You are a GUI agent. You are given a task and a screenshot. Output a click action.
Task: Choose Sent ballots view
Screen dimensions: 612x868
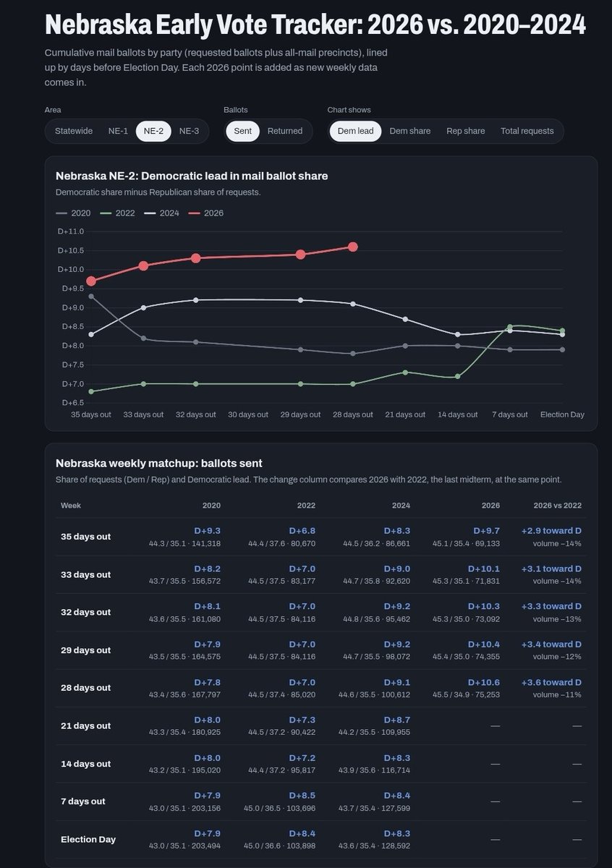(x=242, y=131)
